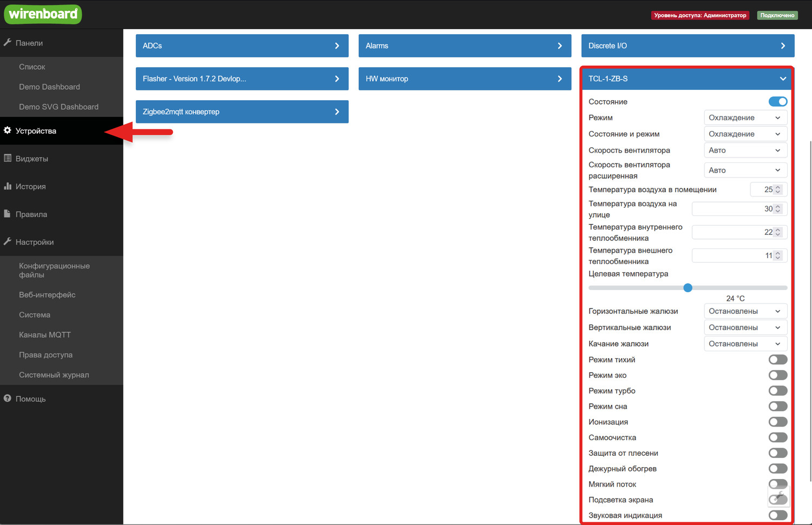
Task: Click the bar chart icon beside История
Action: pyautogui.click(x=8, y=186)
